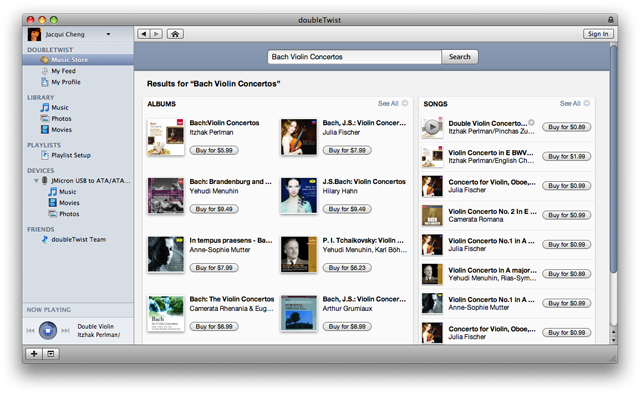
Task: Click info circle beside Double Violin Concerto
Action: pyautogui.click(x=531, y=122)
